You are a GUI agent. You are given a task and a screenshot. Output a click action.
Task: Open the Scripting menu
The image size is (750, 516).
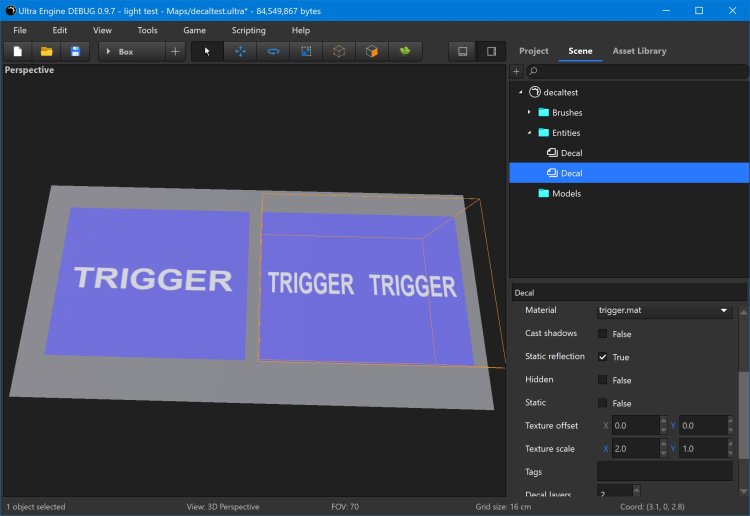coord(249,30)
